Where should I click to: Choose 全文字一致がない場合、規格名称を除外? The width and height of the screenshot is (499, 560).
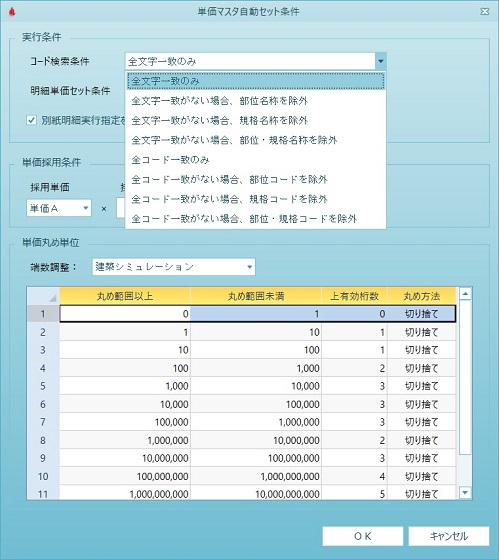point(256,120)
